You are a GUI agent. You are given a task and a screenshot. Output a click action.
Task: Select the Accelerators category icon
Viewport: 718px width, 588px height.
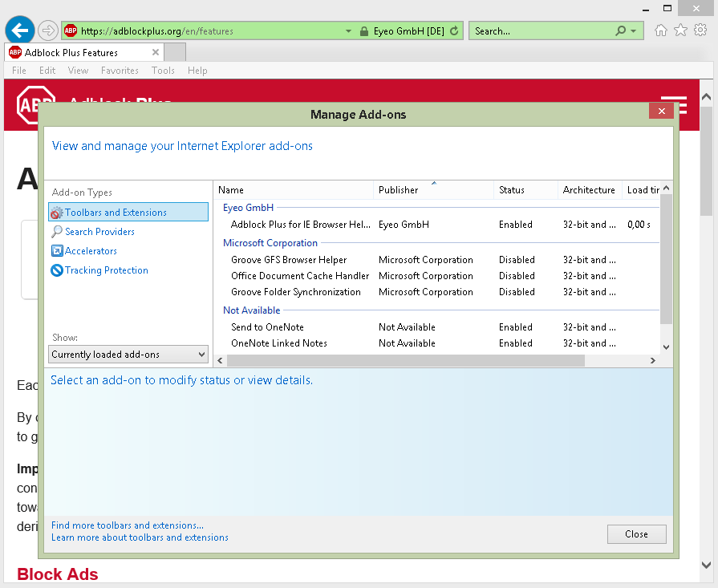pos(58,250)
